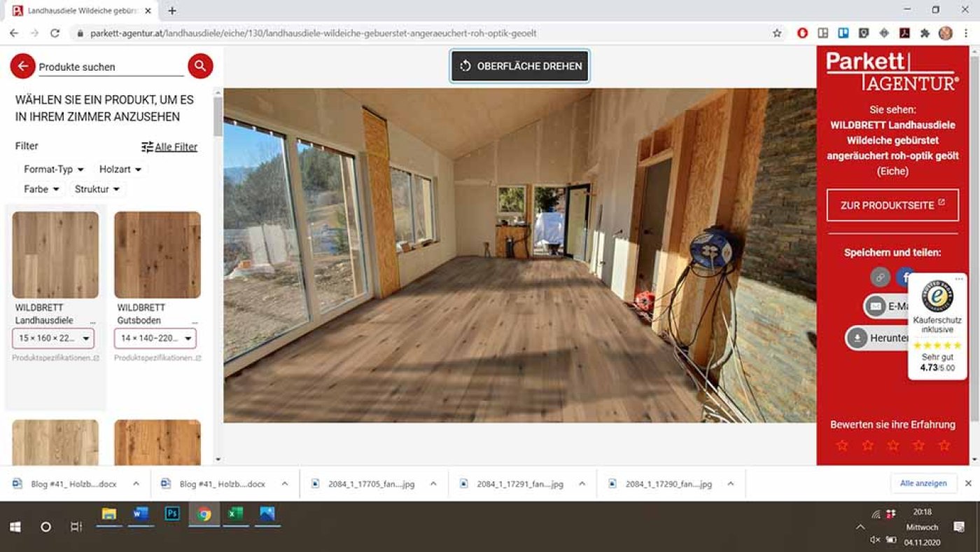980x552 pixels.
Task: Open ZUR PRODUKTSEITE link
Action: point(892,205)
